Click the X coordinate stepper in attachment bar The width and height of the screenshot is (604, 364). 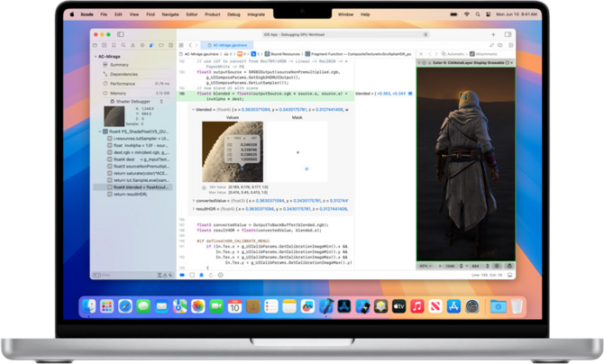[461, 266]
